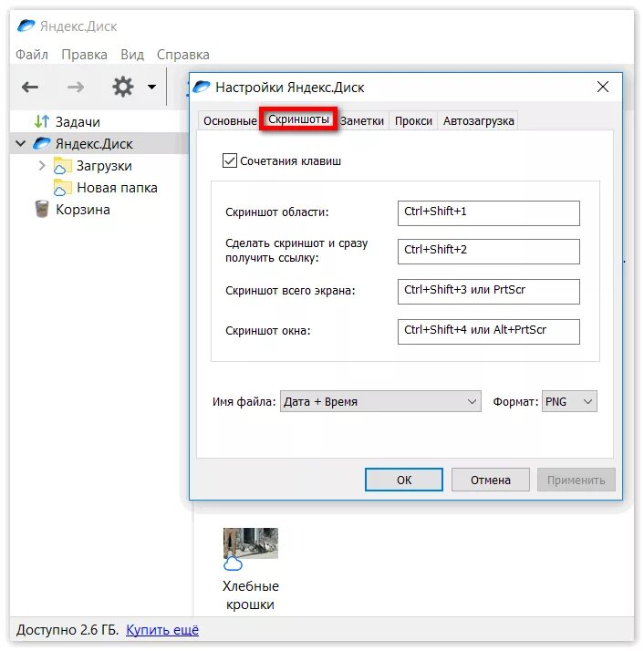This screenshot has width=644, height=651.
Task: Click the Скриншот области hotkey field
Action: pos(489,213)
